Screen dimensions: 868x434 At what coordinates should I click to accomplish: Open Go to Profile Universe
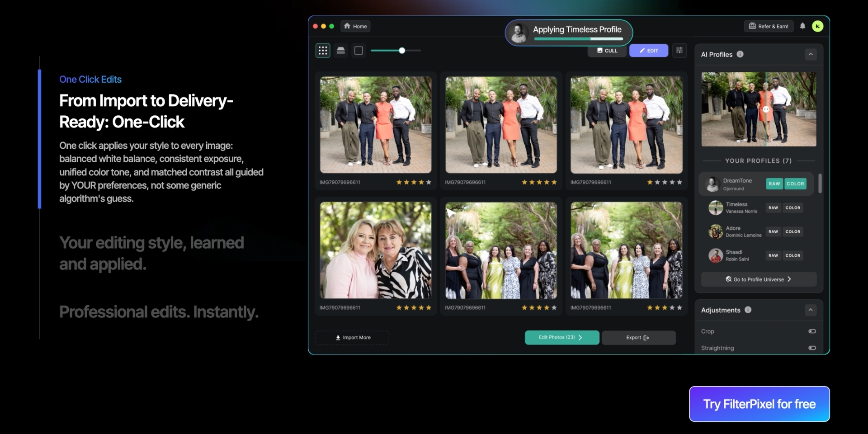(x=759, y=279)
